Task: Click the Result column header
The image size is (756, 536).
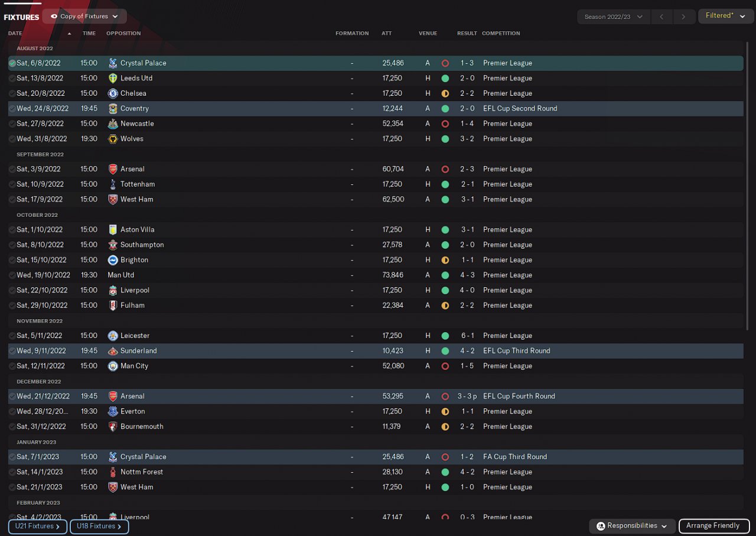Action: click(467, 33)
